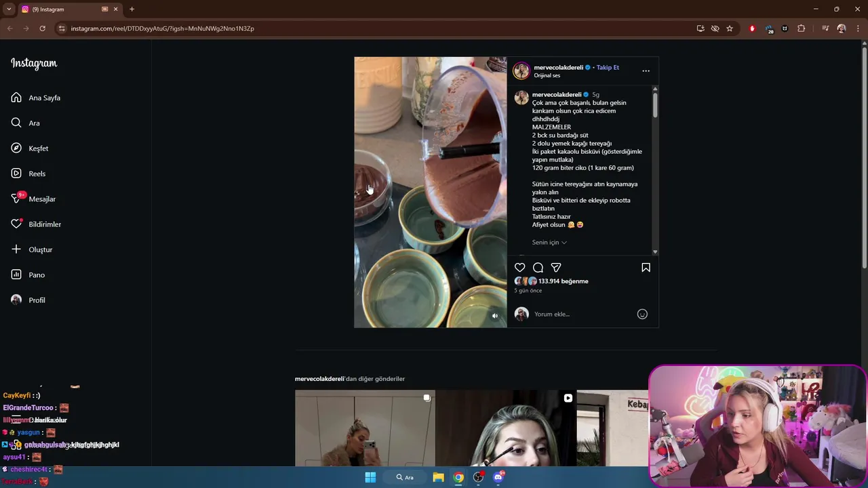Click mervecolakdereli avatar in post header
This screenshot has height=488, width=868.
tap(521, 70)
